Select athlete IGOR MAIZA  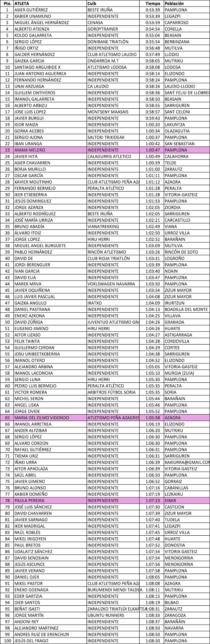coord(26,124)
